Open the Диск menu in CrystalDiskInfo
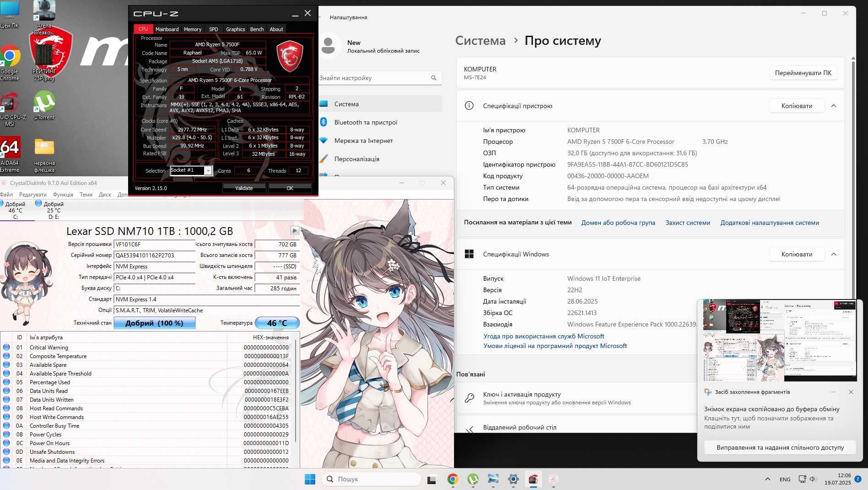The width and height of the screenshot is (868, 490). pyautogui.click(x=105, y=195)
